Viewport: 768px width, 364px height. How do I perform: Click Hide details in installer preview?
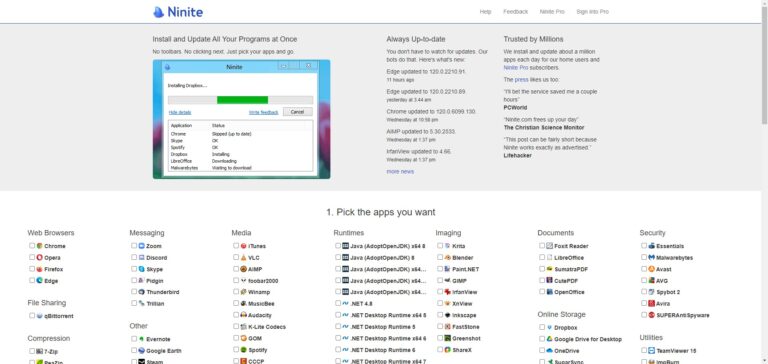[180, 112]
